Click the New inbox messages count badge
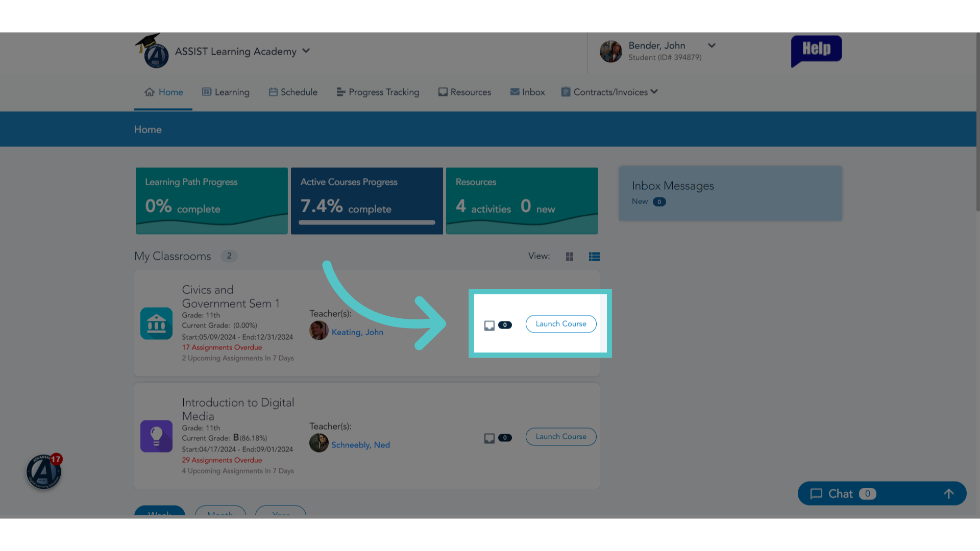 point(659,202)
